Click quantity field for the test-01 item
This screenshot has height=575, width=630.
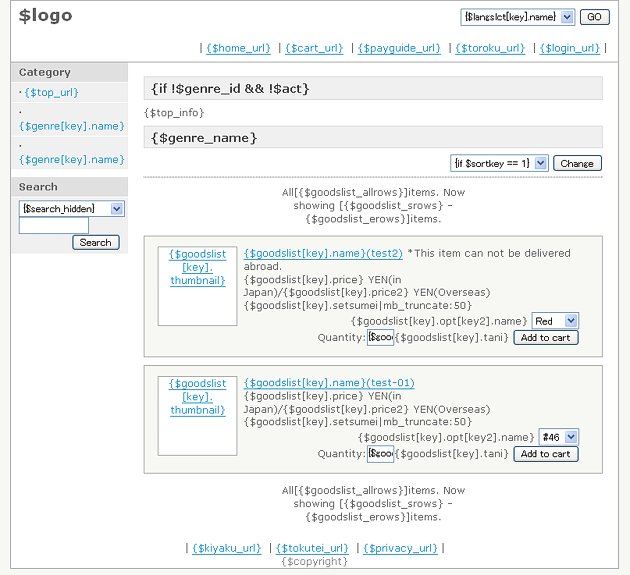pyautogui.click(x=380, y=454)
